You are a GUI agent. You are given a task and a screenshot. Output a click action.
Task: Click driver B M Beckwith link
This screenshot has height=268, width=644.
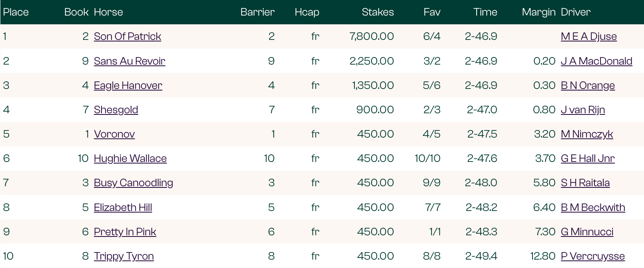tap(593, 207)
